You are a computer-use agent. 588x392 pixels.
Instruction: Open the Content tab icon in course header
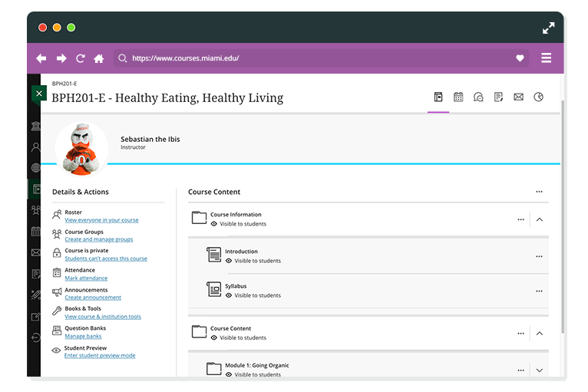pyautogui.click(x=438, y=97)
